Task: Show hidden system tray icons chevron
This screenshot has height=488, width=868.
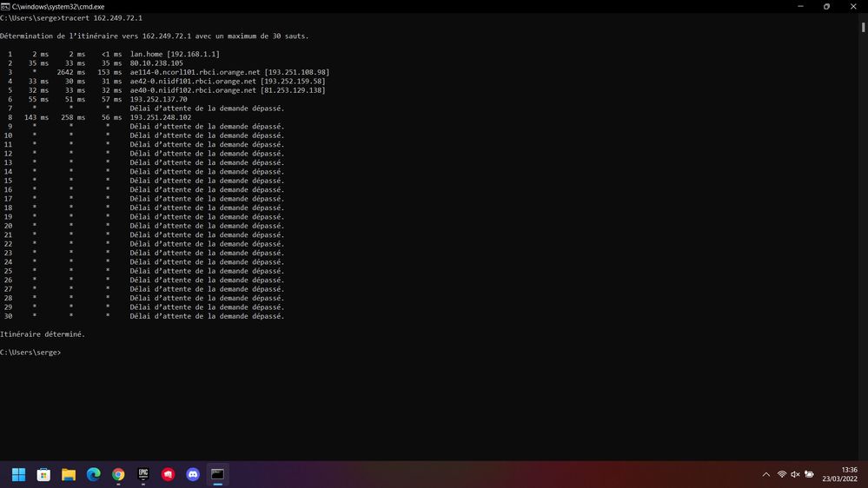Action: [x=766, y=474]
